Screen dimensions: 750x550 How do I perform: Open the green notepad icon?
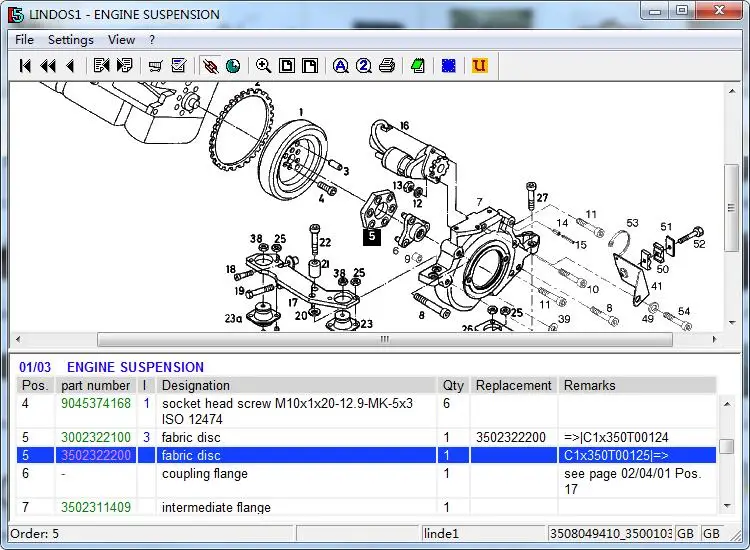click(418, 66)
